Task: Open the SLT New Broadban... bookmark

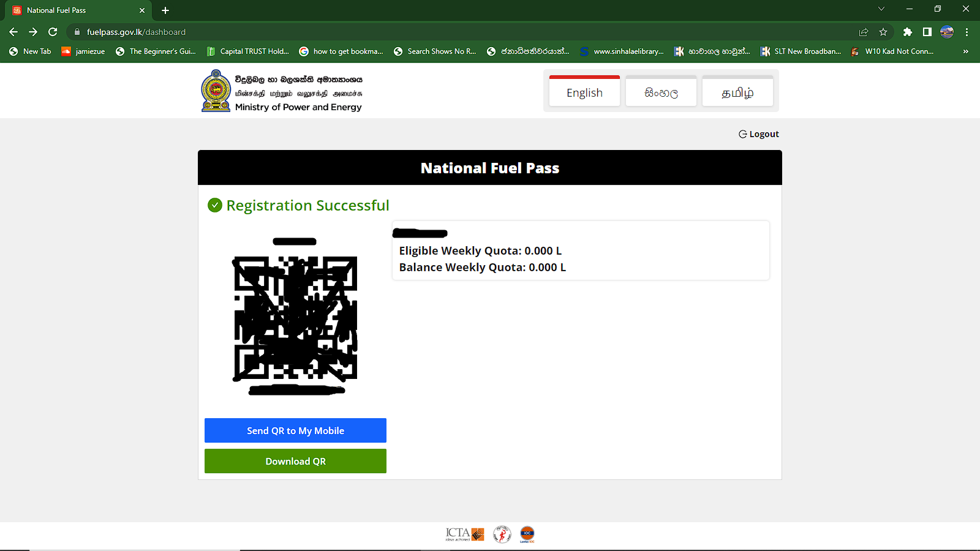Action: (801, 51)
